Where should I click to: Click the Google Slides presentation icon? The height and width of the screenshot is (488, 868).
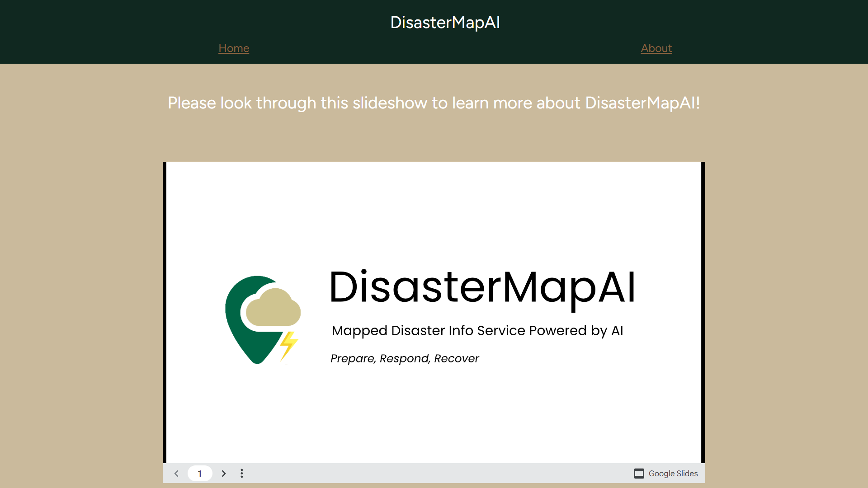tap(639, 474)
